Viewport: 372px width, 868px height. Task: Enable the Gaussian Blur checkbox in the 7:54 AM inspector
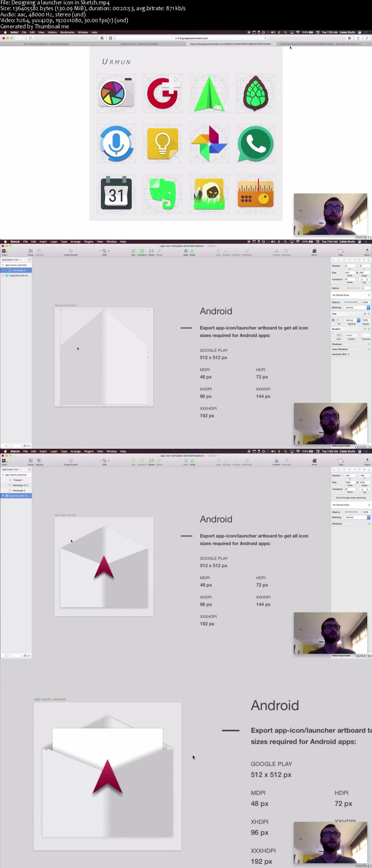coord(369,354)
